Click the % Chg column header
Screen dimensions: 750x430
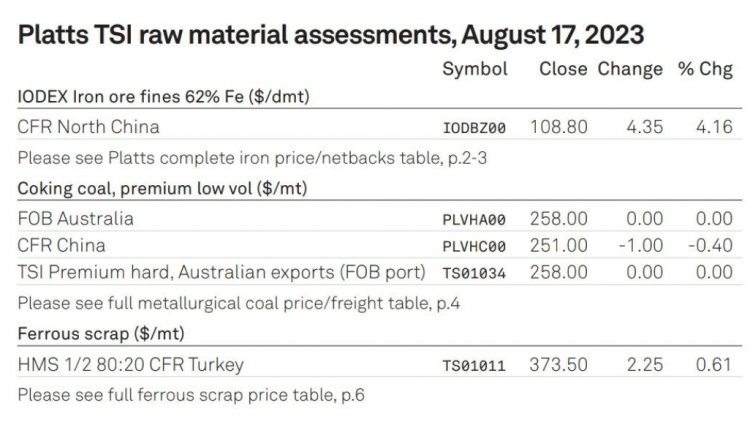point(705,69)
